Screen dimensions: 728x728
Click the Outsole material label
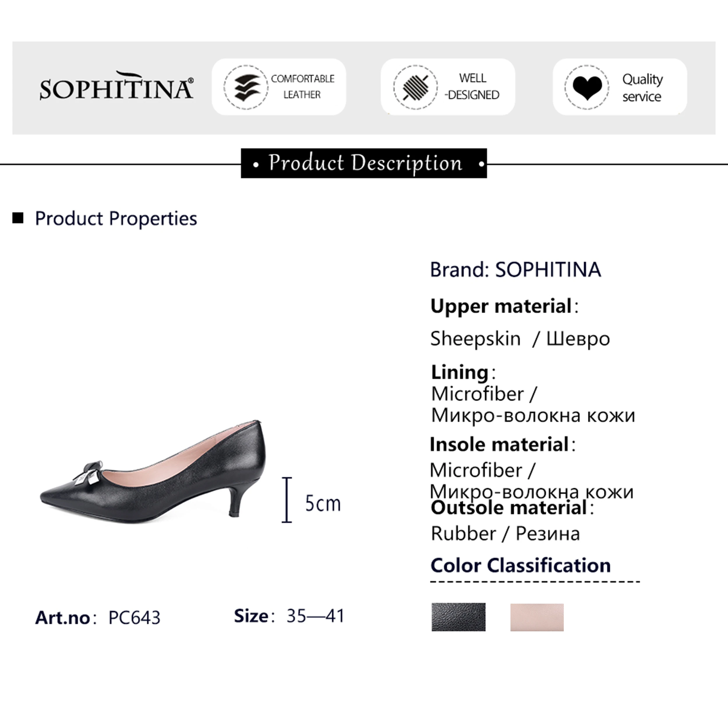pyautogui.click(x=509, y=508)
